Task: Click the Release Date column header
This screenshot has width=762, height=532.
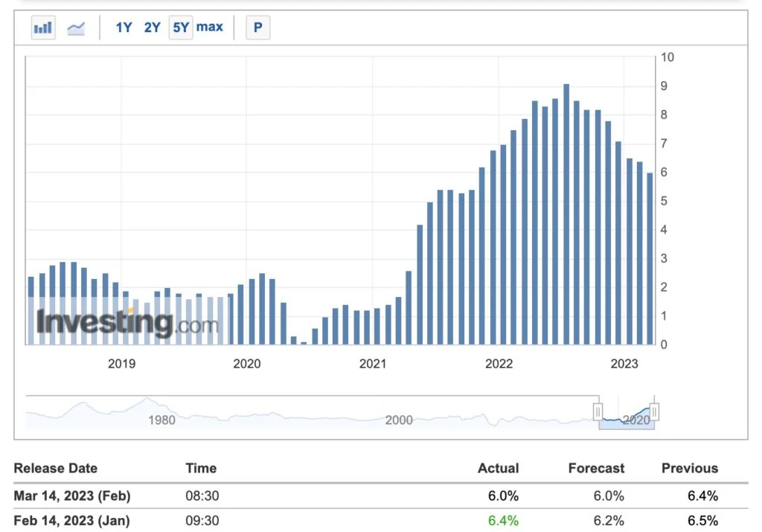Action: pos(55,468)
